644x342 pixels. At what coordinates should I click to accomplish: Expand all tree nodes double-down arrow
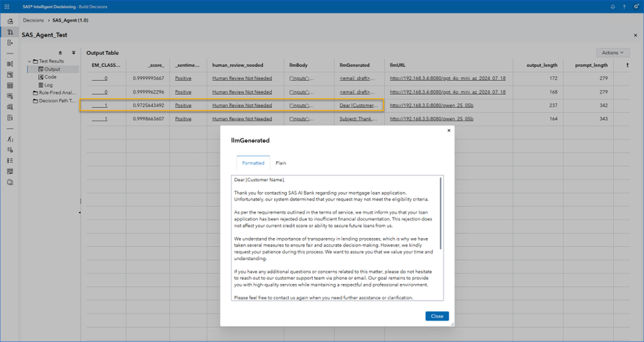click(73, 53)
